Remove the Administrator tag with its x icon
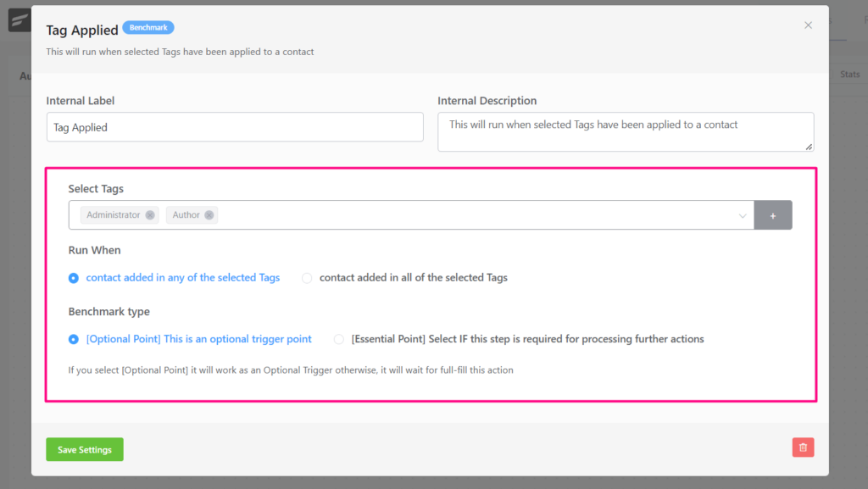The height and width of the screenshot is (489, 868). click(x=151, y=214)
